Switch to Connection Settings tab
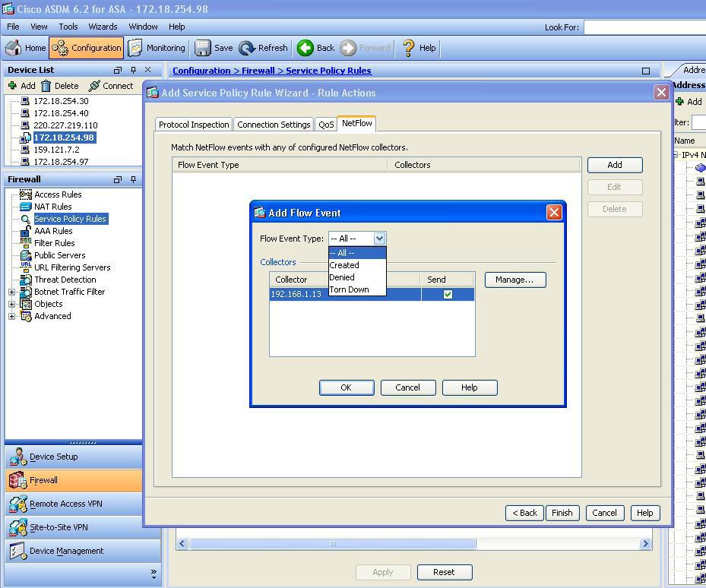The height and width of the screenshot is (588, 706). [x=274, y=125]
